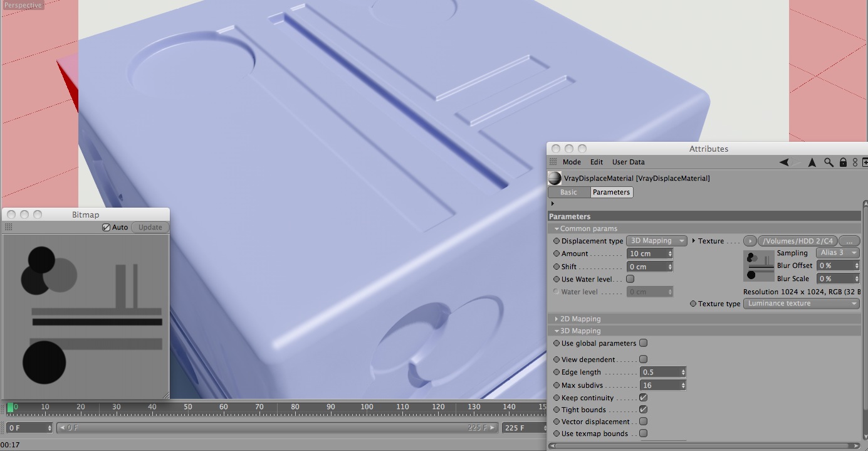Click the timeline preview range bar
The height and width of the screenshot is (451, 868).
(x=278, y=428)
